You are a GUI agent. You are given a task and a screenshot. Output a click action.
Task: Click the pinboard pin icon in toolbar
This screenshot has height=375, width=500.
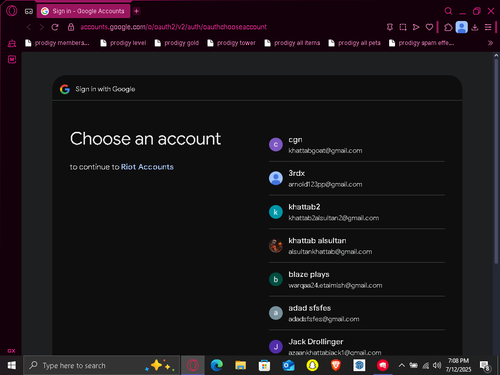tap(390, 27)
